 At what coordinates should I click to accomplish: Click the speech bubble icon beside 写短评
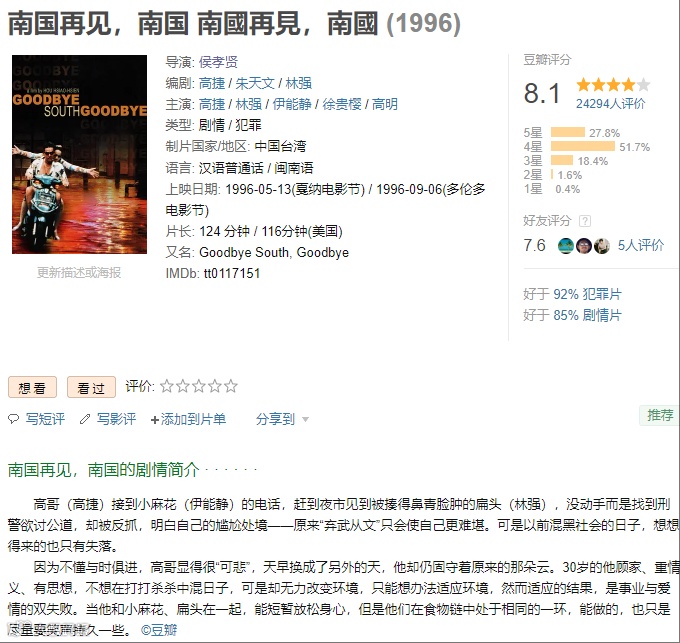coord(14,419)
